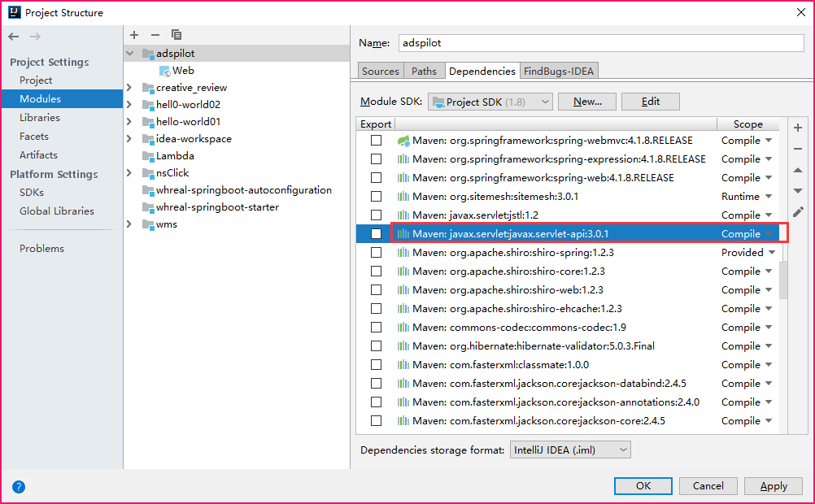Check export for jackson-databind dependency
The image size is (815, 504).
377,384
